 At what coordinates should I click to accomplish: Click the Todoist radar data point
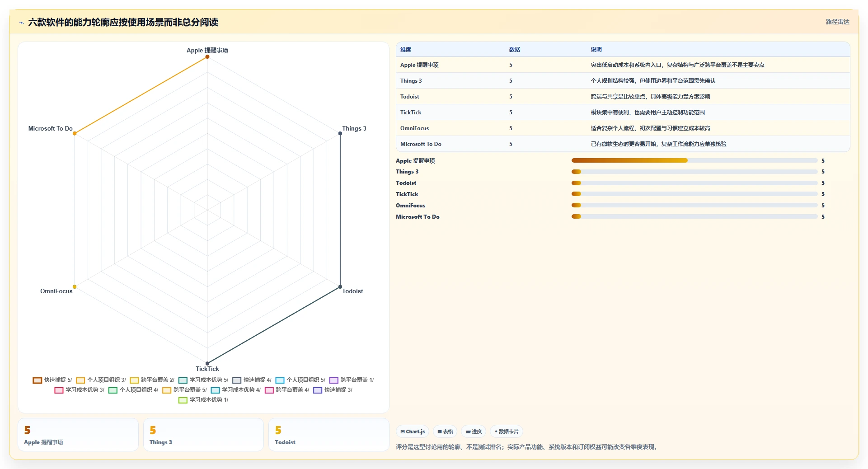(x=340, y=286)
